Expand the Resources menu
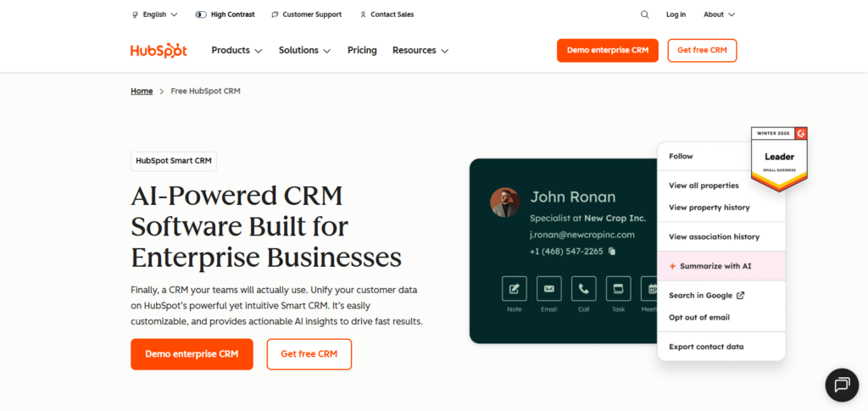Image resolution: width=868 pixels, height=411 pixels. coord(420,50)
